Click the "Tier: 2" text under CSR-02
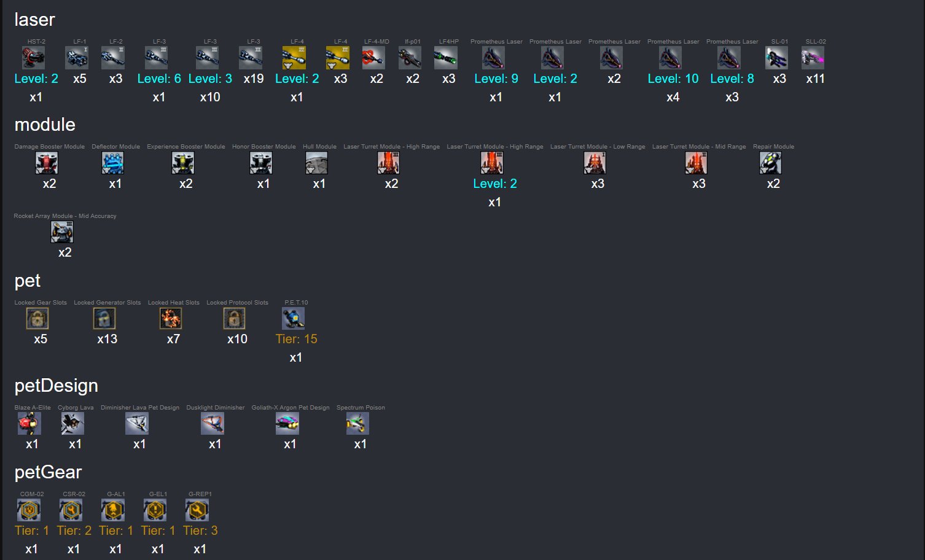 pos(74,531)
